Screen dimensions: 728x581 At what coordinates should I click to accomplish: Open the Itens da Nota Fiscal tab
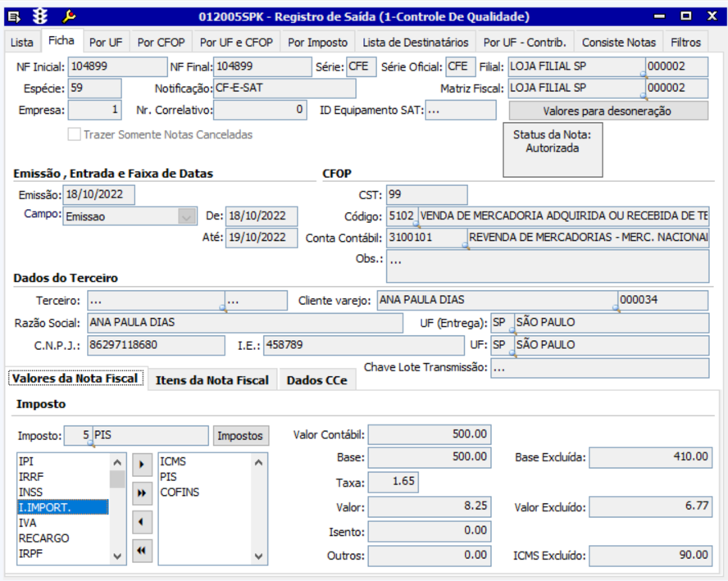click(212, 380)
